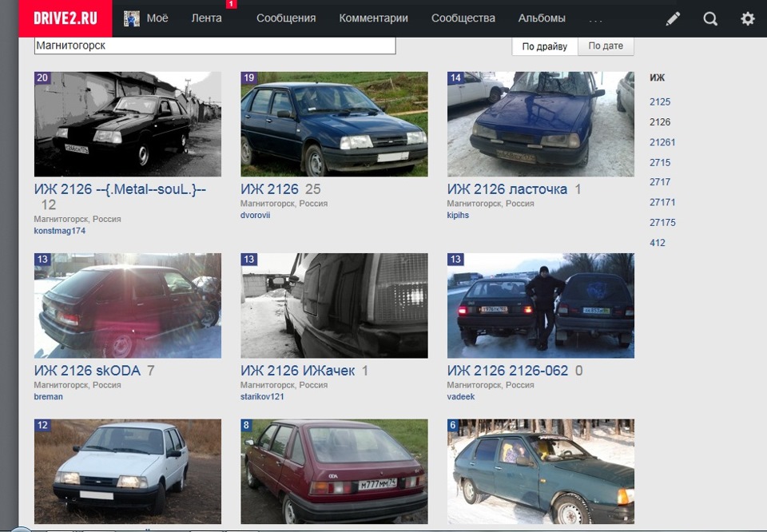The width and height of the screenshot is (767, 532).
Task: Visit user kipihs profile
Action: pyautogui.click(x=458, y=215)
